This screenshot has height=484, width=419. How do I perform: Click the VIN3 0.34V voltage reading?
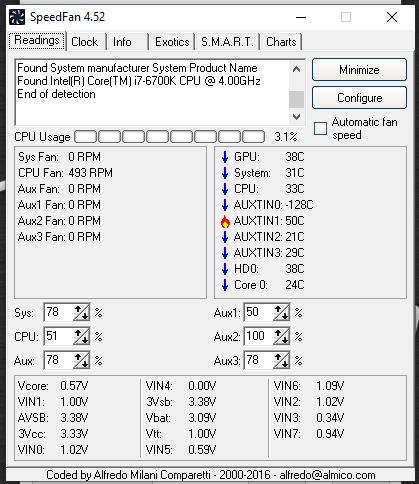(309, 418)
